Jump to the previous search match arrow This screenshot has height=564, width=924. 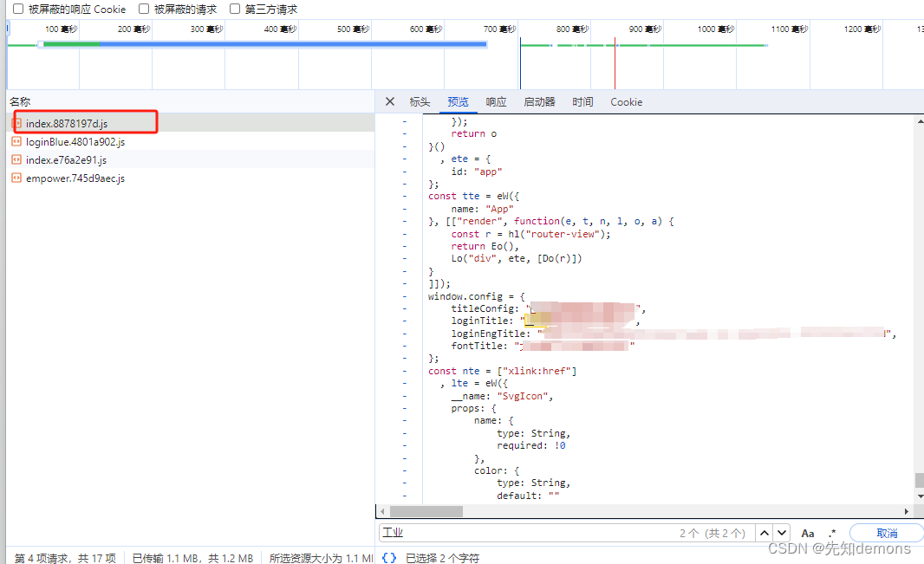point(765,533)
